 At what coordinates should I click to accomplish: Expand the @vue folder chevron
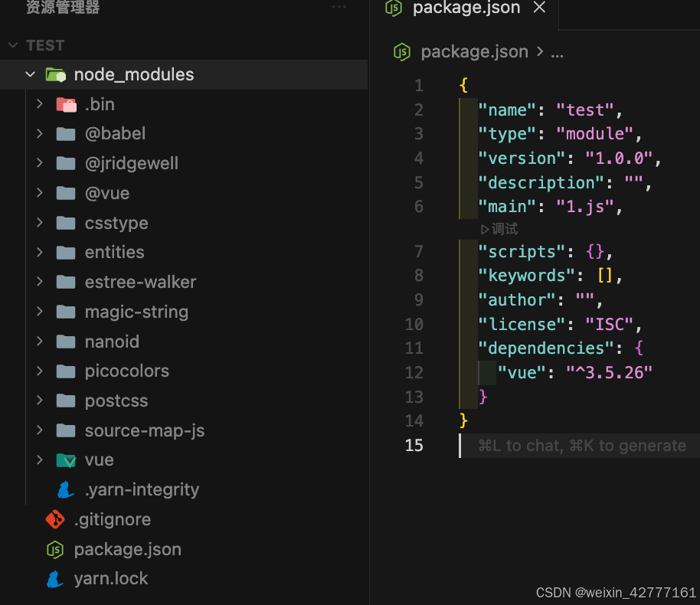(40, 193)
